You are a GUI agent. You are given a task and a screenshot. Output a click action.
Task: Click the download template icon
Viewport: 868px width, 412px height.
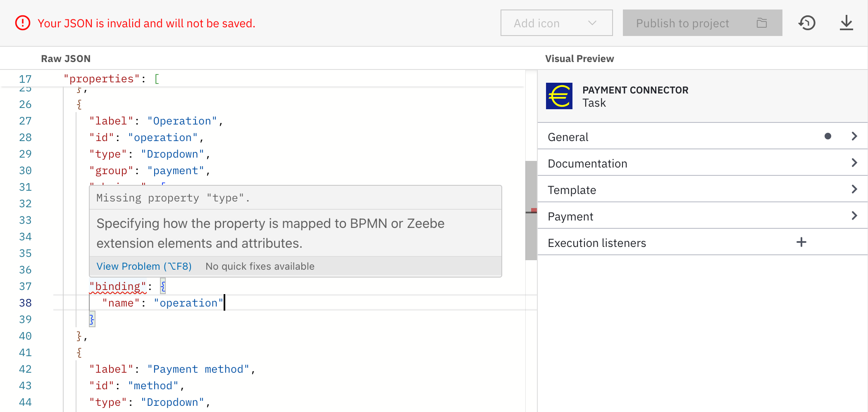846,23
